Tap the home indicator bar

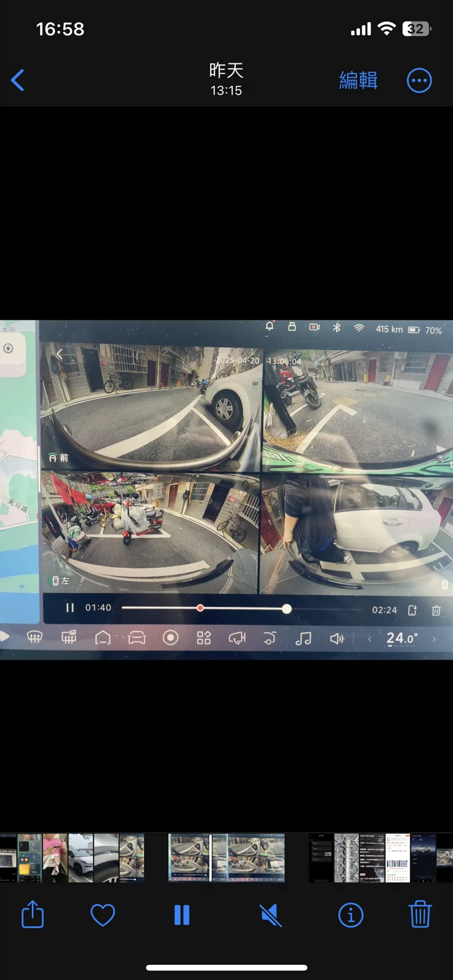(x=227, y=967)
